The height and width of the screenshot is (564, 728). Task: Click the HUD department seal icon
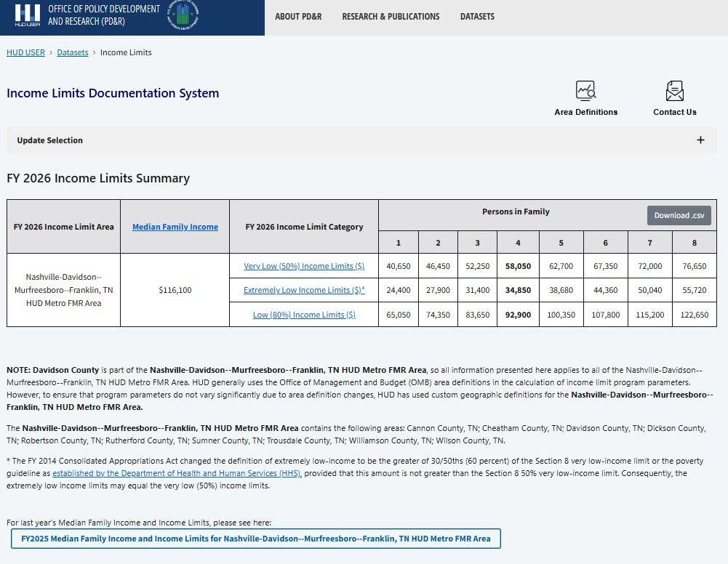183,15
